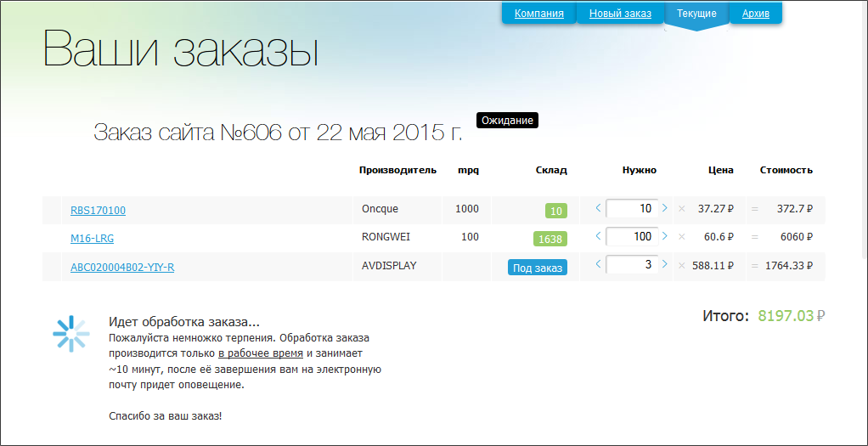Viewport: 868px width, 446px height.
Task: Increase quantity for ABC020004B02-YIY-R with right arrow
Action: tap(665, 264)
